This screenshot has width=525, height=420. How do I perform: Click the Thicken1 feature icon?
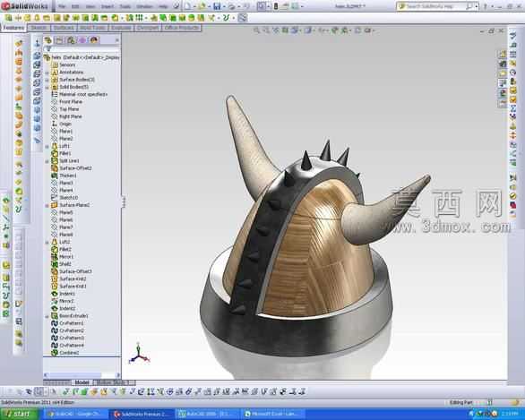pos(55,176)
